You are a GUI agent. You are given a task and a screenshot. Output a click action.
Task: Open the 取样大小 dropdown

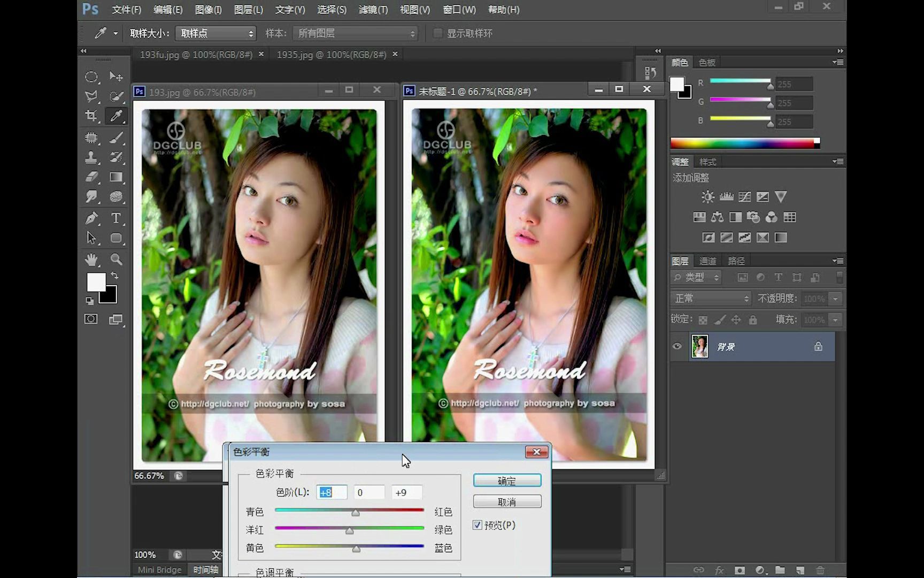[x=216, y=33]
